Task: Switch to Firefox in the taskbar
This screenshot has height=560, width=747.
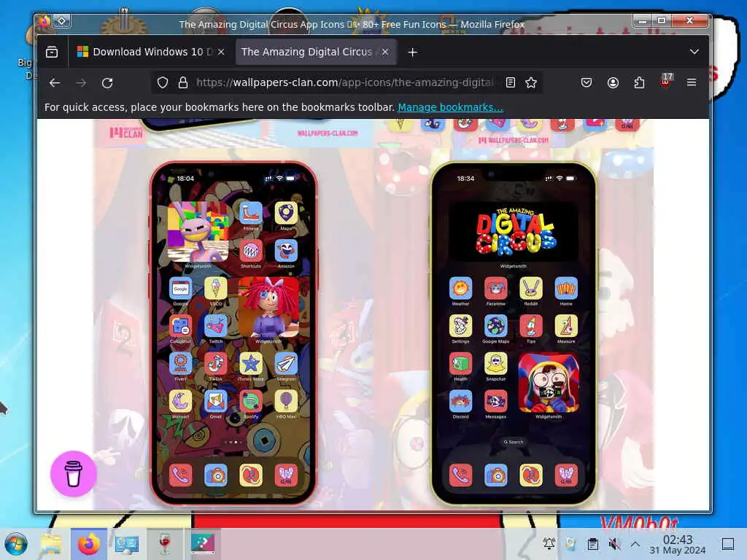Action: 89,544
